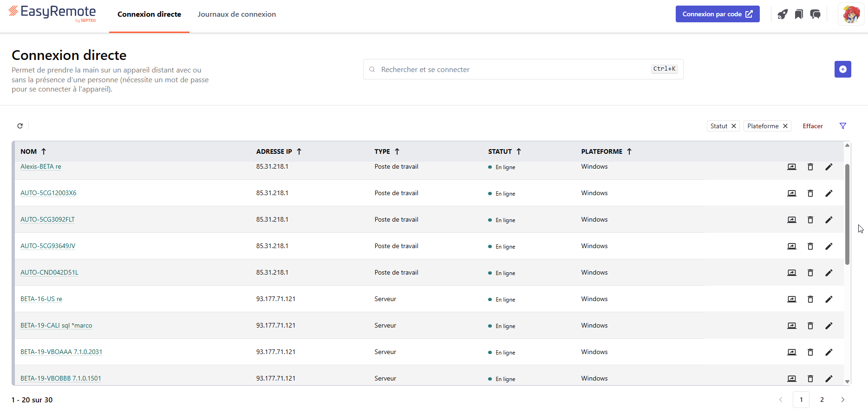Viewport: 868px width, 414px height.
Task: Connect to BETA-16-US re via screen icon
Action: (x=792, y=299)
